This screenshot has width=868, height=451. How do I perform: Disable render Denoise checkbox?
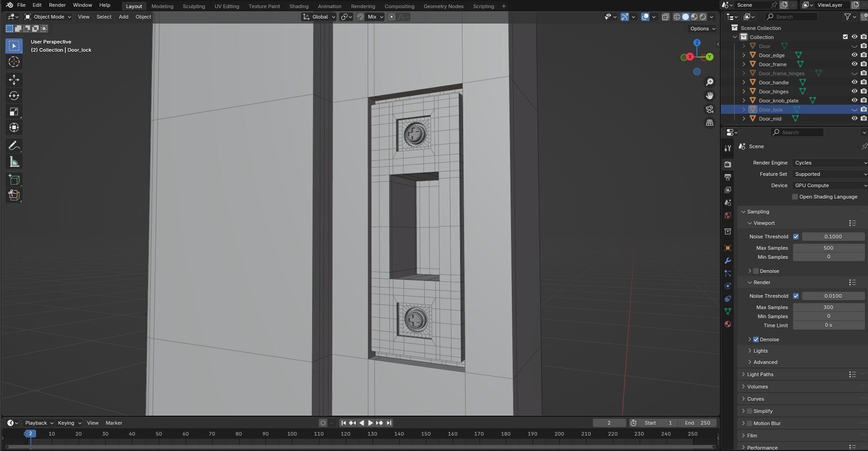coord(756,339)
